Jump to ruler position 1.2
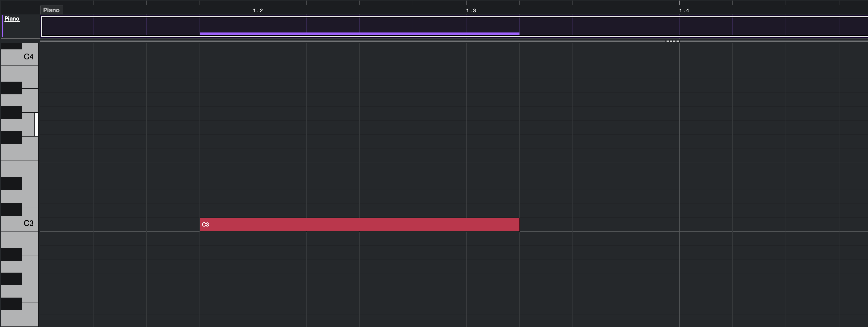This screenshot has height=327, width=868. tap(258, 11)
